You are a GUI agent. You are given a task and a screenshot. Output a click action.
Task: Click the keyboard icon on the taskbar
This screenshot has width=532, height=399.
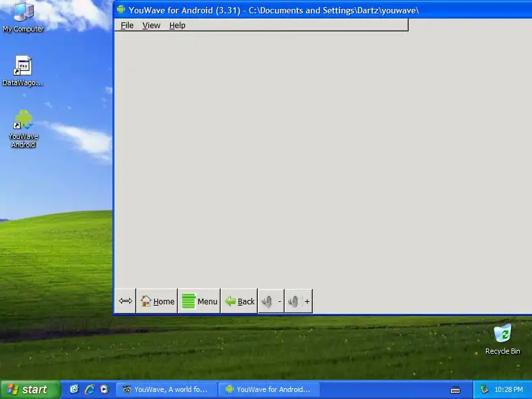click(455, 390)
